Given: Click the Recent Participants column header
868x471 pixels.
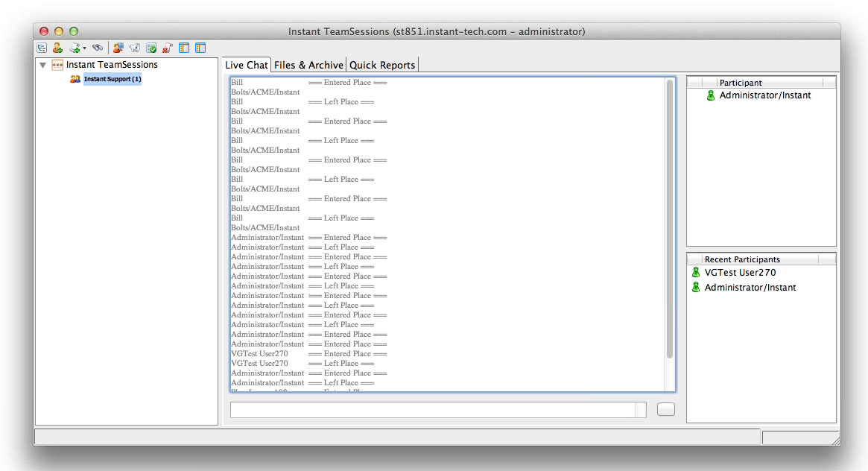Looking at the screenshot, I should 742,259.
